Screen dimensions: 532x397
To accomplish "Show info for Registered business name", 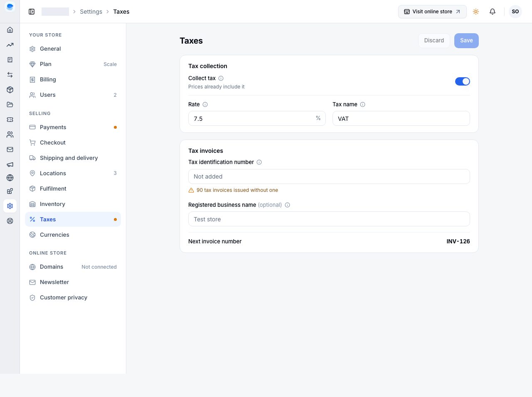I will point(287,205).
